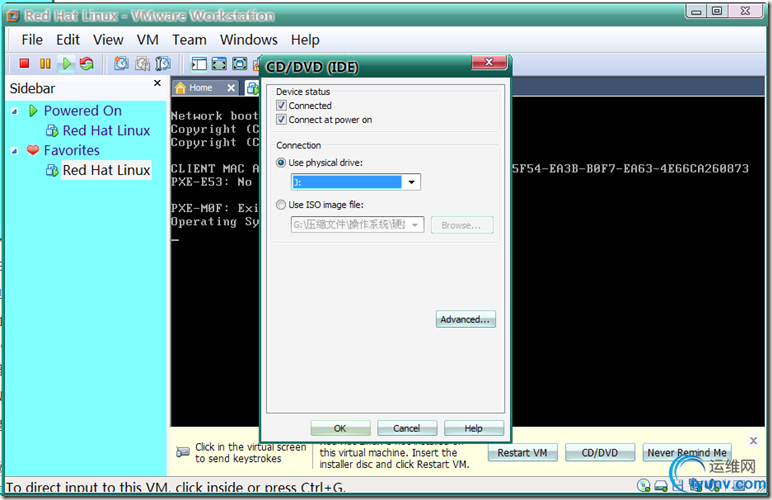Open the VM menu
The height and width of the screenshot is (500, 772).
[x=147, y=40]
